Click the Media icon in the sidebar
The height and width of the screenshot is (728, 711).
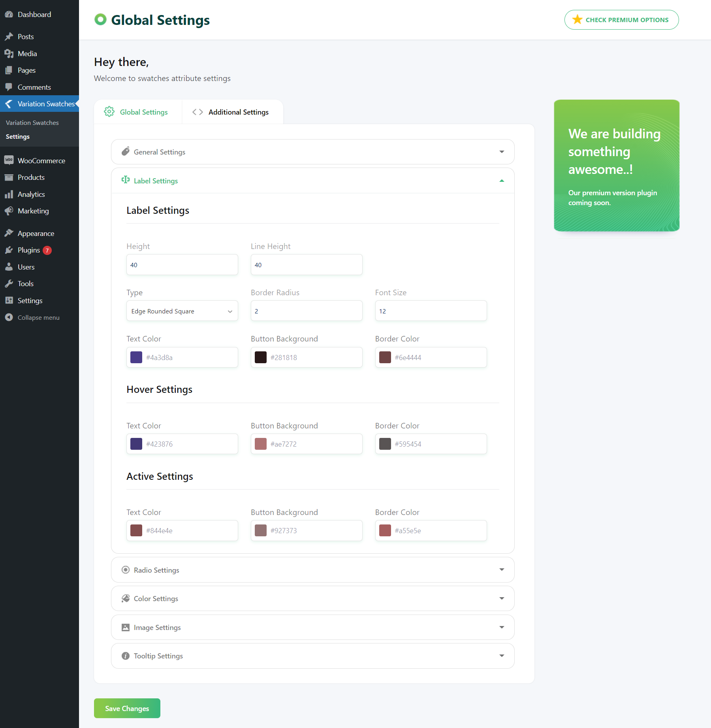[x=9, y=53]
